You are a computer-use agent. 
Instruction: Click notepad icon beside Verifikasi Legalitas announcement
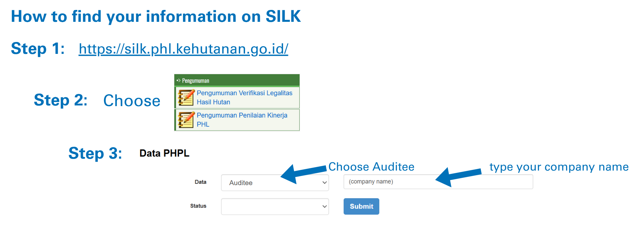pyautogui.click(x=186, y=98)
